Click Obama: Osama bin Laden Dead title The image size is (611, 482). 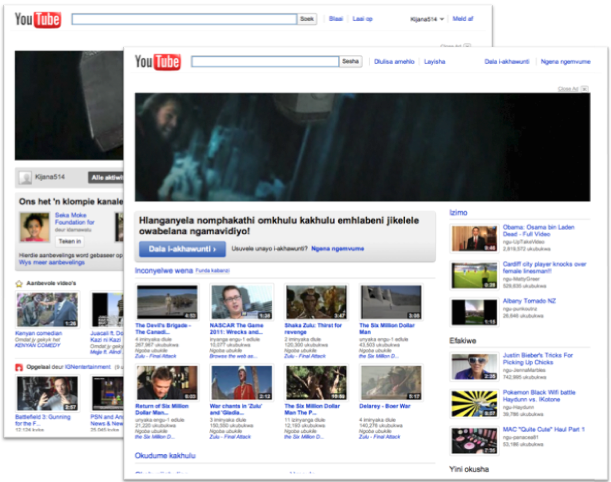538,231
